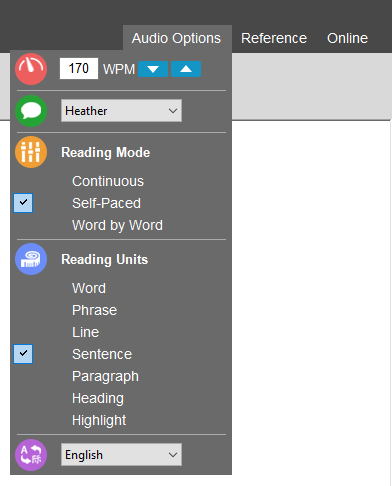392x486 pixels.
Task: Increase WPM with the up arrow button
Action: pos(186,69)
